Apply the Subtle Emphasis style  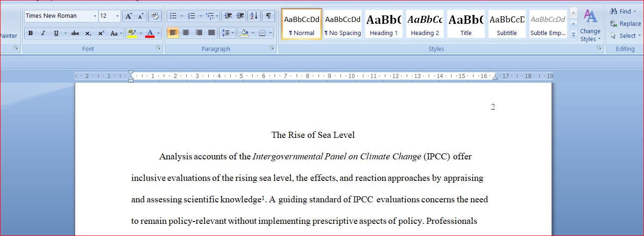548,24
